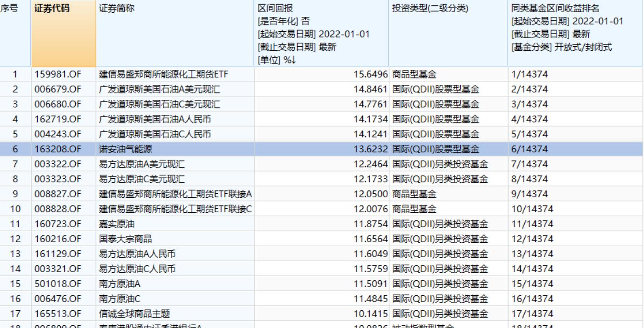The image size is (644, 328).
Task: Select return value 14.7761
Action: click(371, 104)
